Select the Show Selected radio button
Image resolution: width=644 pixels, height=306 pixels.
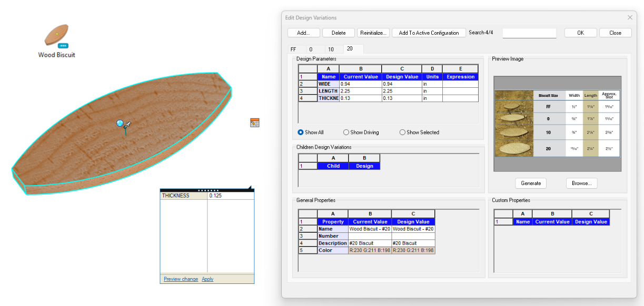pos(419,132)
